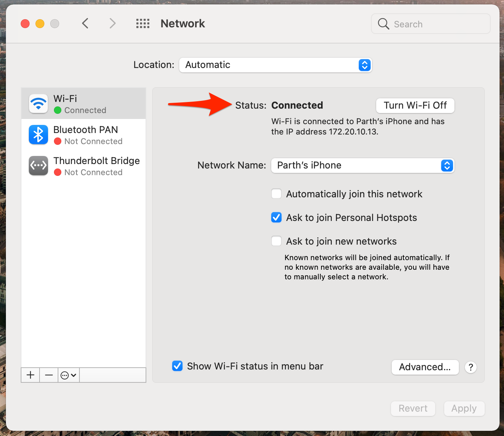Expand the Network Name dropdown
The height and width of the screenshot is (436, 504).
(362, 166)
